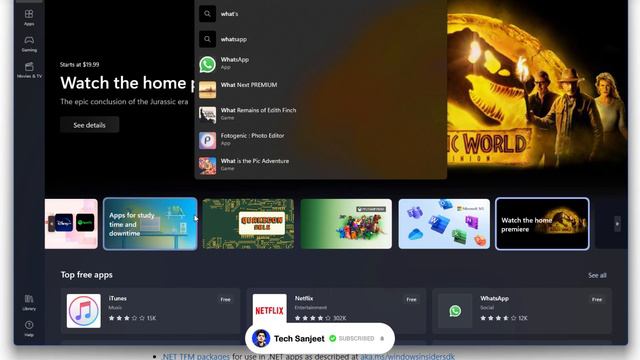Image resolution: width=640 pixels, height=360 pixels.
Task: Click the WhatsApp star rating 12K
Action: (504, 318)
